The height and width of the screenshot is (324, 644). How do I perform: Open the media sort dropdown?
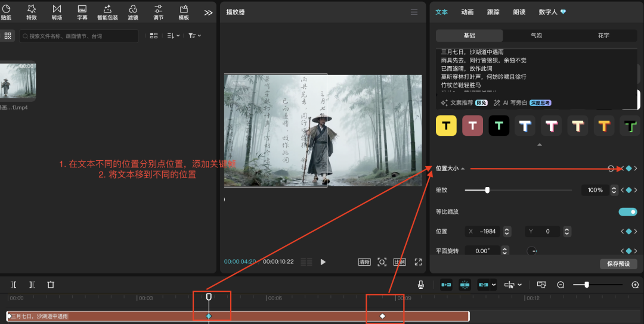coord(174,36)
